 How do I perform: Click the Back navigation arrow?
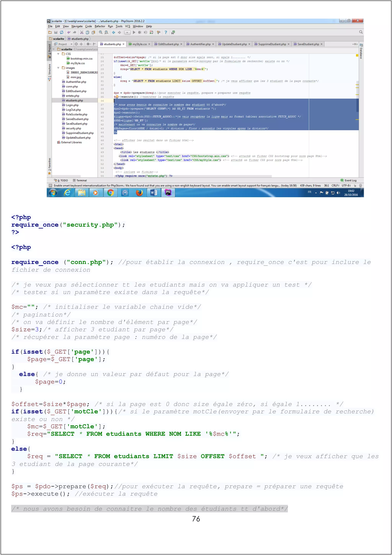(x=114, y=32)
